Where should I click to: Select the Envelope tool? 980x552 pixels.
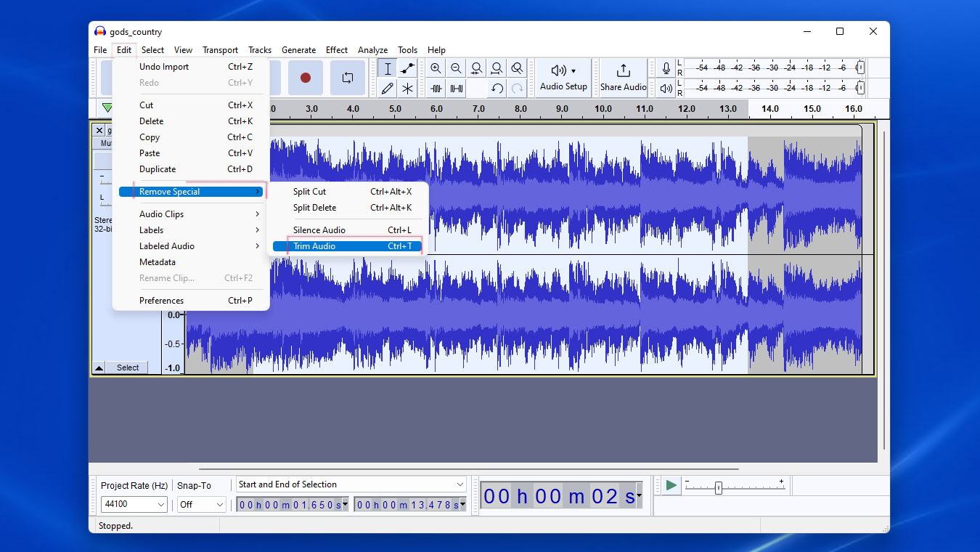(x=408, y=68)
